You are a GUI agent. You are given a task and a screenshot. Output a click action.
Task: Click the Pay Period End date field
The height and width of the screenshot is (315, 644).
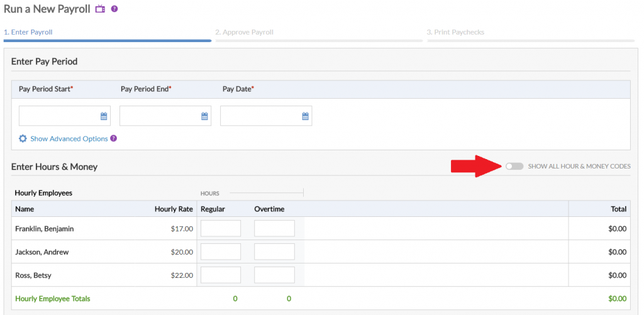coord(159,116)
